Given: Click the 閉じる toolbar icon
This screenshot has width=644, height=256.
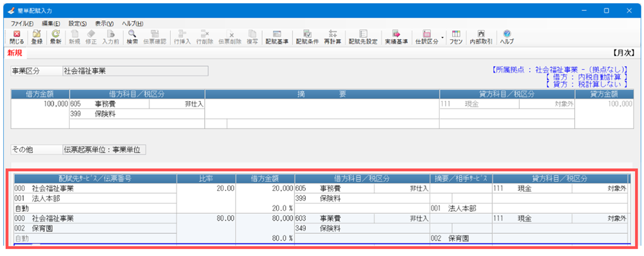Looking at the screenshot, I should click(x=17, y=37).
